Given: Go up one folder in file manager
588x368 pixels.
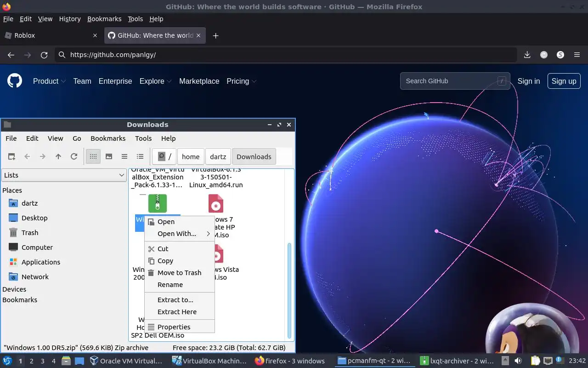Looking at the screenshot, I should tap(58, 156).
